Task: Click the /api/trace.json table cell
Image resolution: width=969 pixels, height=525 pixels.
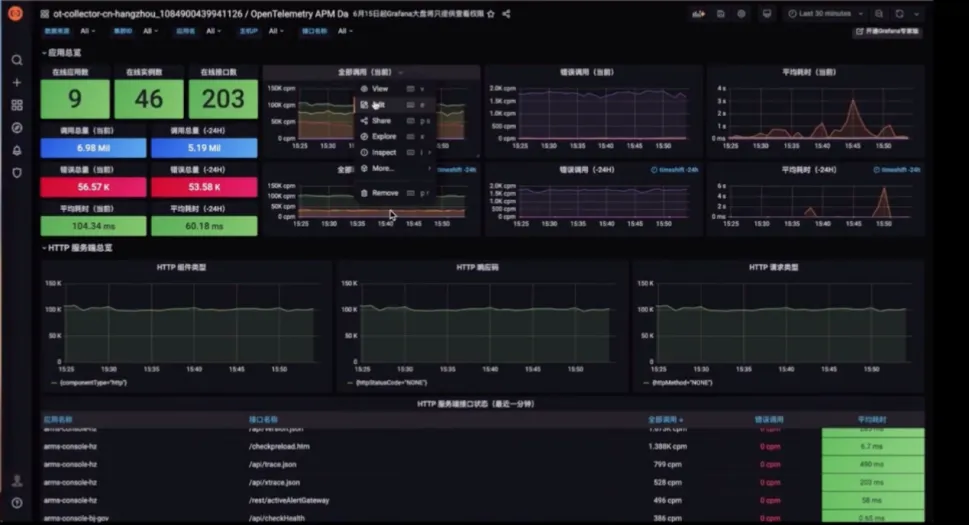Action: coord(273,464)
